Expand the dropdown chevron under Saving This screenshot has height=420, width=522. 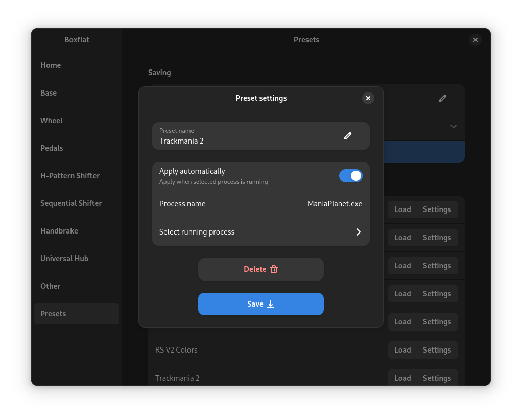453,127
